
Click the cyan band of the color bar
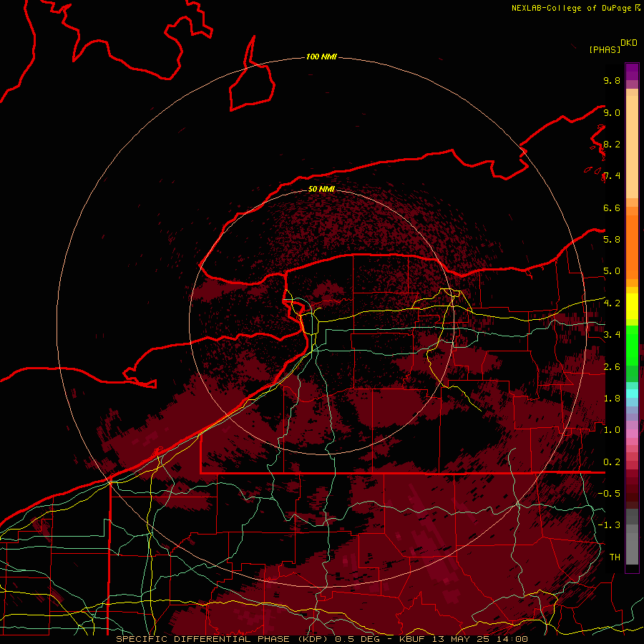click(632, 394)
